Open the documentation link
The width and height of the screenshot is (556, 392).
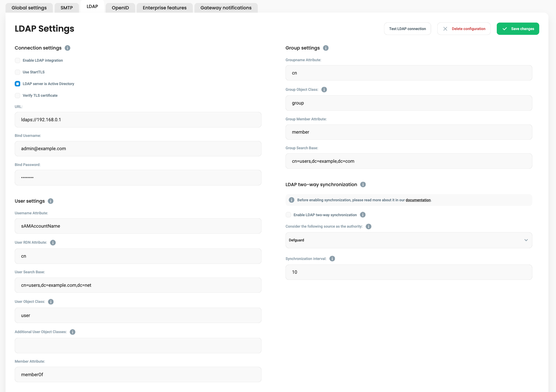[x=418, y=200]
